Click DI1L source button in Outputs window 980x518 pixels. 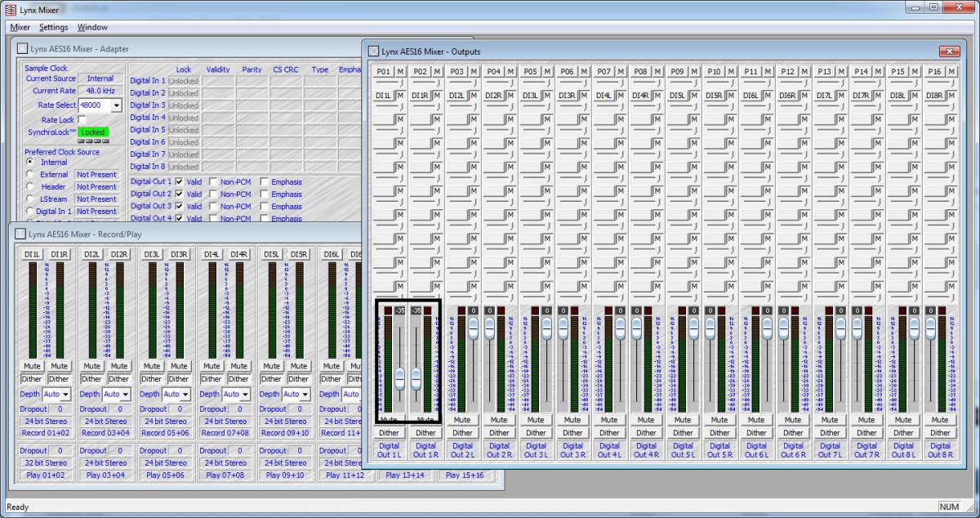tap(384, 96)
